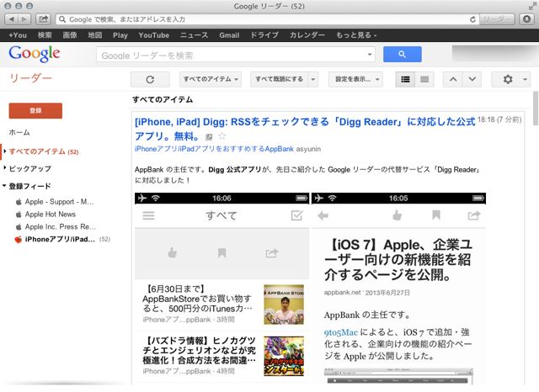Screen dimensions: 539x392
Task: Open the 設定を表示 dropdown
Action: pyautogui.click(x=355, y=79)
